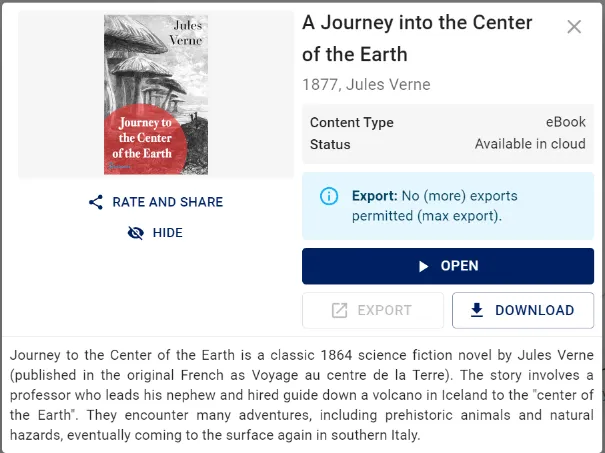Image resolution: width=605 pixels, height=453 pixels.
Task: Click the "Available in cloud" status value
Action: (x=530, y=144)
